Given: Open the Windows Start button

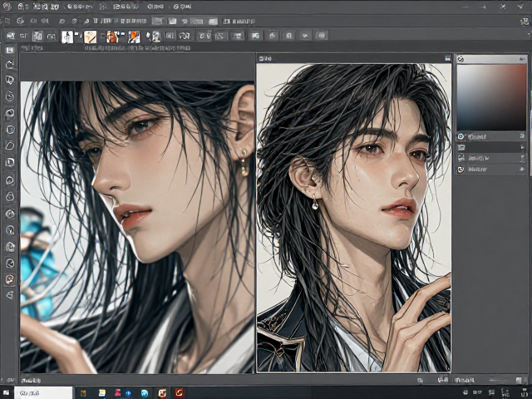Looking at the screenshot, I should (x=6, y=393).
